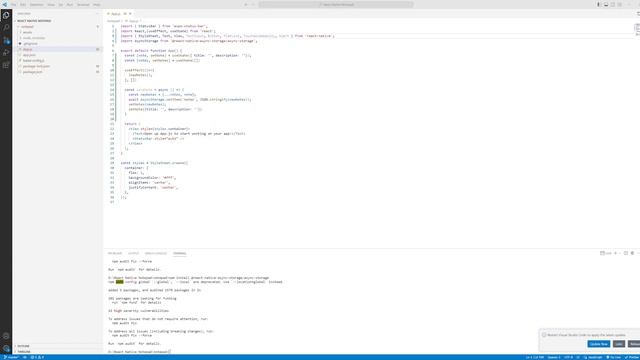This screenshot has height=360, width=640.
Task: Open the terminal shell profile launcher
Action: (605, 253)
